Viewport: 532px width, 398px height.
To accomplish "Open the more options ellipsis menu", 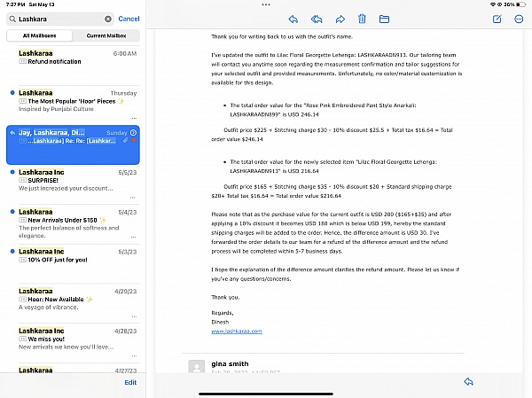I will (519, 19).
